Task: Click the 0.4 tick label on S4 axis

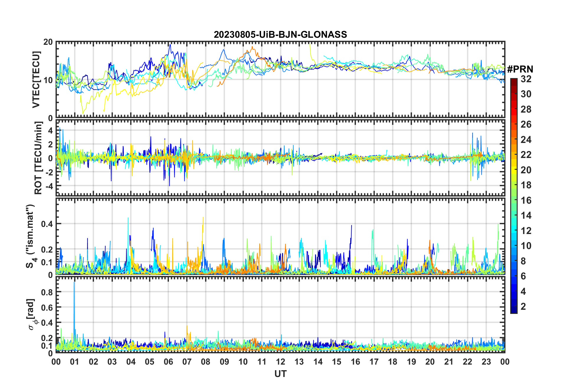Action: point(47,224)
